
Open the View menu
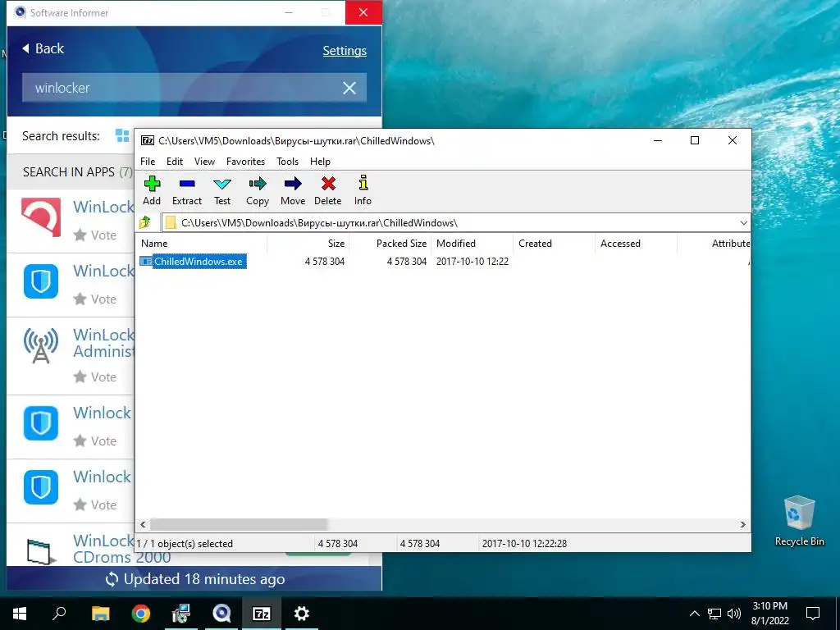click(204, 162)
